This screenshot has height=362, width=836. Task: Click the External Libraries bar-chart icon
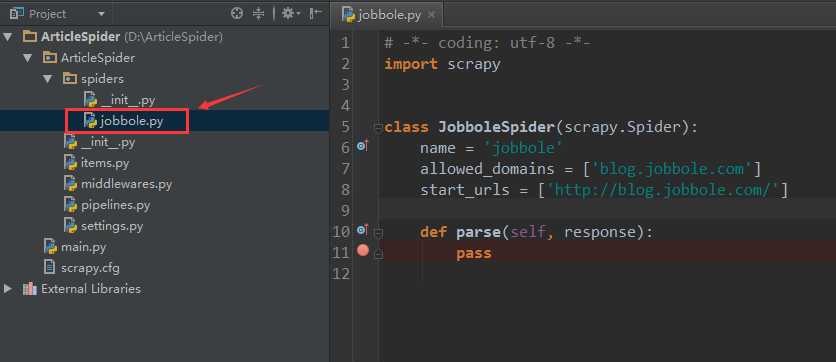click(x=29, y=289)
